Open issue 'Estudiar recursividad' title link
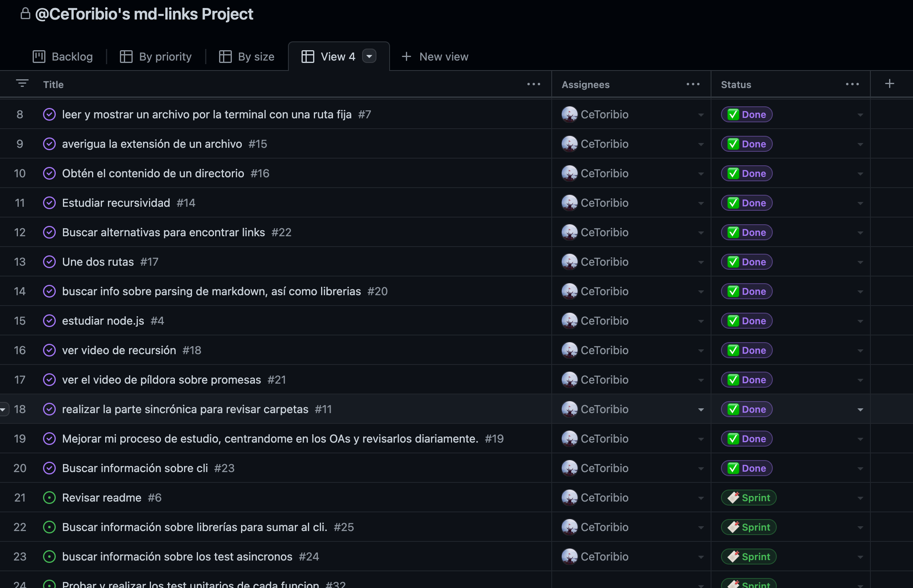 point(116,203)
